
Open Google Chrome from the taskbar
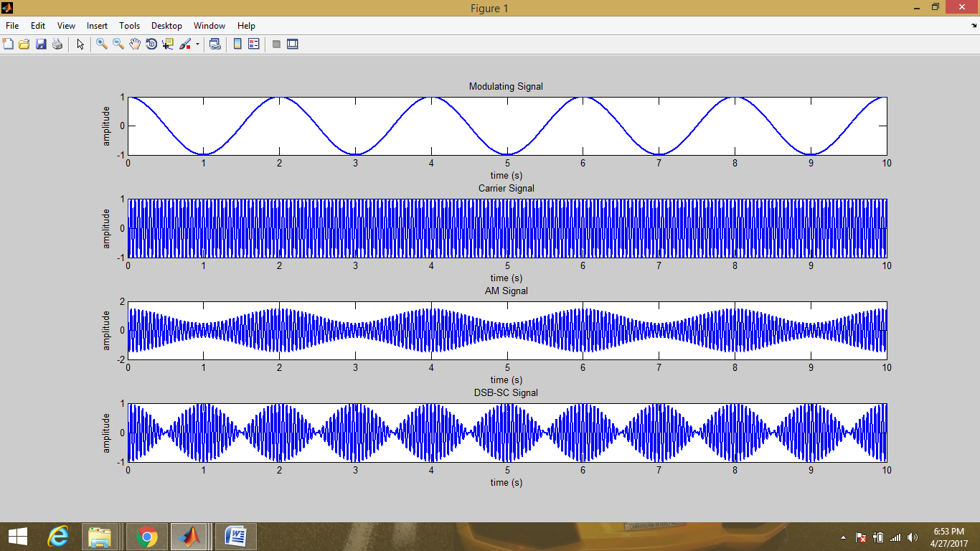coord(147,536)
